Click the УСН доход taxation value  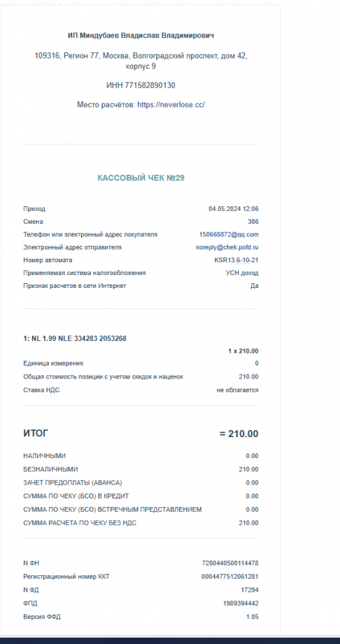242,273
